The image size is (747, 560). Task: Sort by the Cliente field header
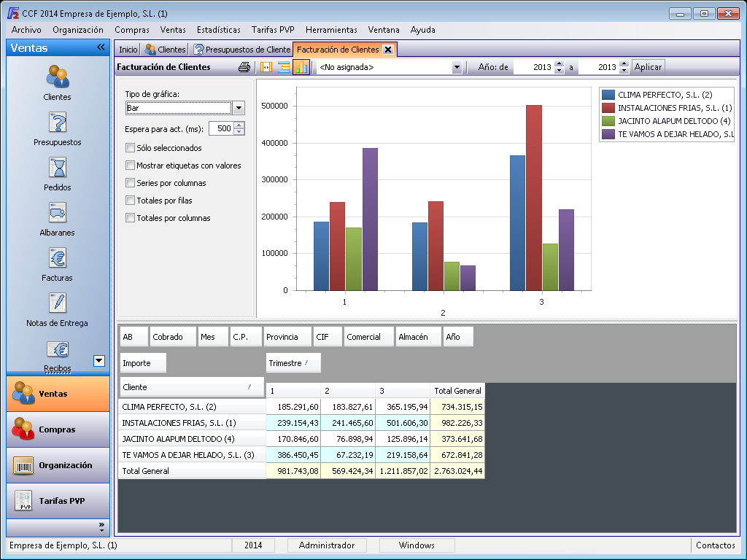point(192,387)
